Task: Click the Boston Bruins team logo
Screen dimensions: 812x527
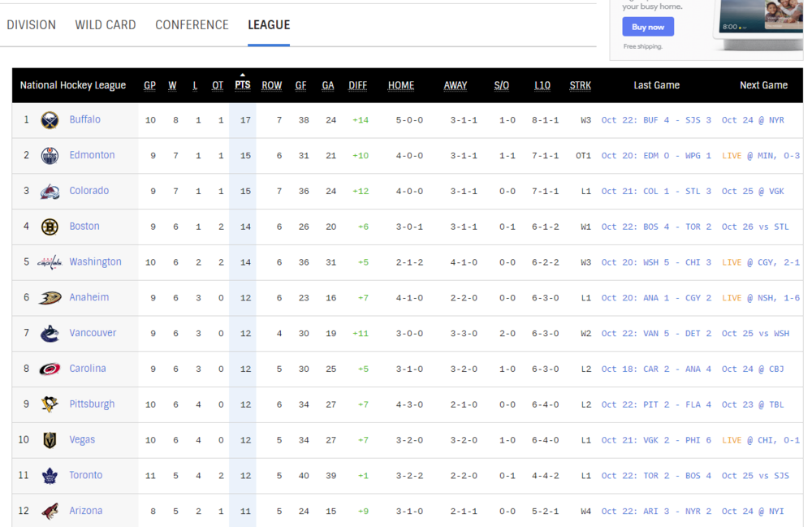Action: click(50, 227)
